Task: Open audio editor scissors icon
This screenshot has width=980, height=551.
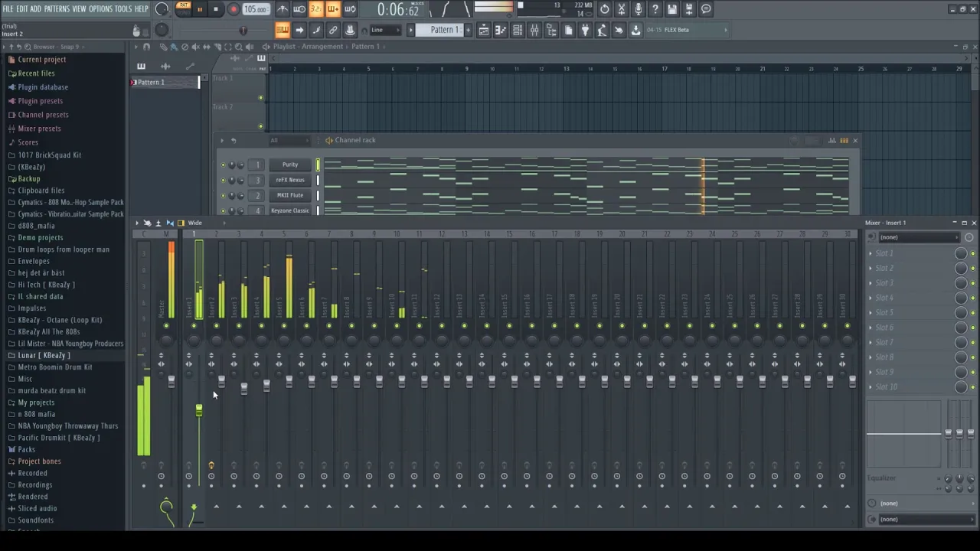Action: [622, 9]
